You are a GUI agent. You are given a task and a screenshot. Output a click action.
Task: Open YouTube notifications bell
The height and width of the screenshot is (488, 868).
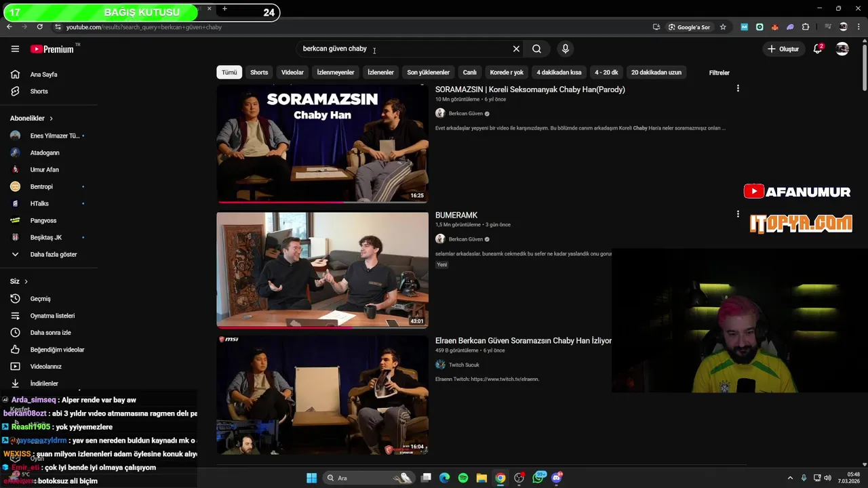818,49
